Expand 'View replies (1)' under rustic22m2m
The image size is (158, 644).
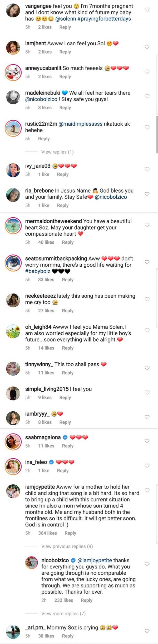pyautogui.click(x=57, y=152)
